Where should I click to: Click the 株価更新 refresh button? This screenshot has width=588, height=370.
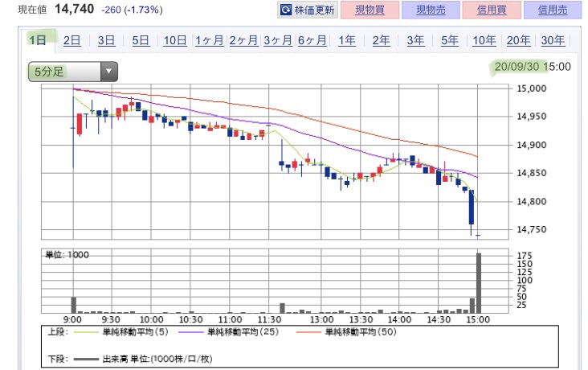click(308, 10)
